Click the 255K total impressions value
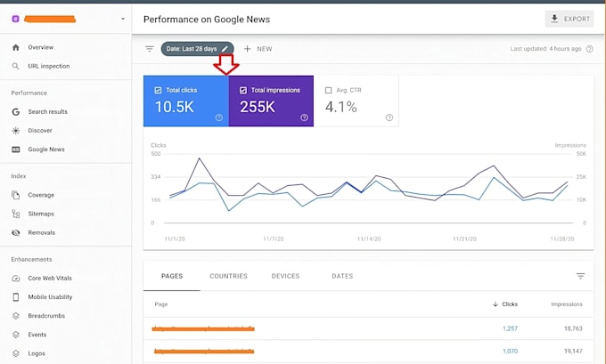606x364 pixels. click(258, 107)
